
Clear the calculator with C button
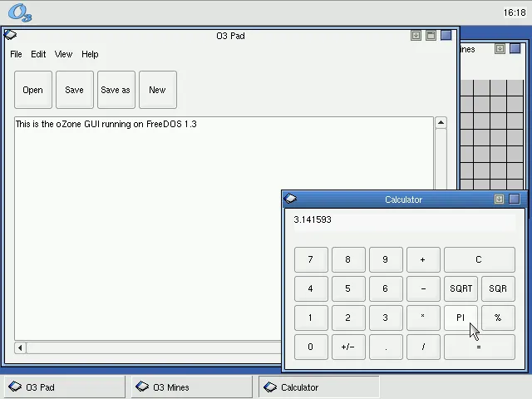pos(480,259)
